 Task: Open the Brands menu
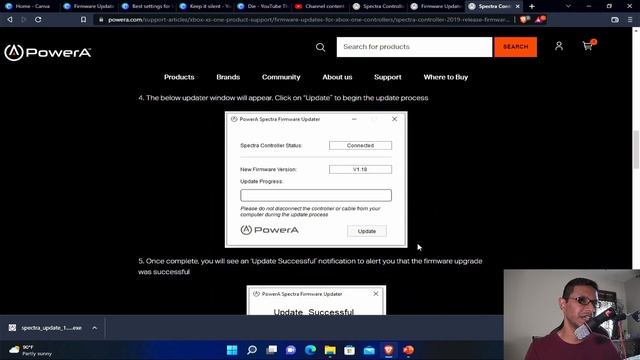click(x=228, y=77)
